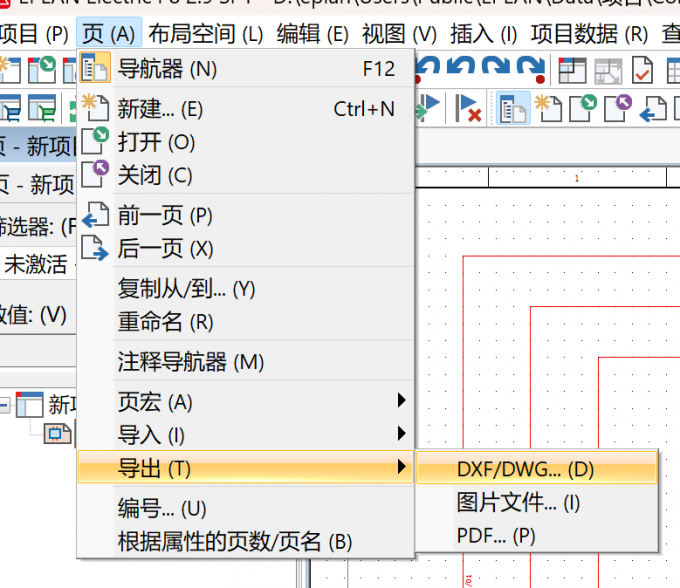
Task: Open the 项目 (P) menu
Action: (x=34, y=33)
